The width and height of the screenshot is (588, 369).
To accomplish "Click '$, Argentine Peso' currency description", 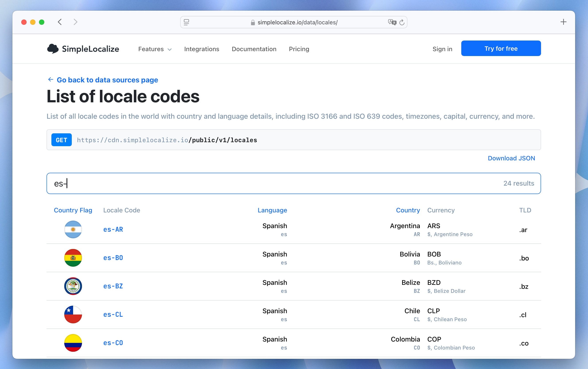I will click(x=450, y=234).
